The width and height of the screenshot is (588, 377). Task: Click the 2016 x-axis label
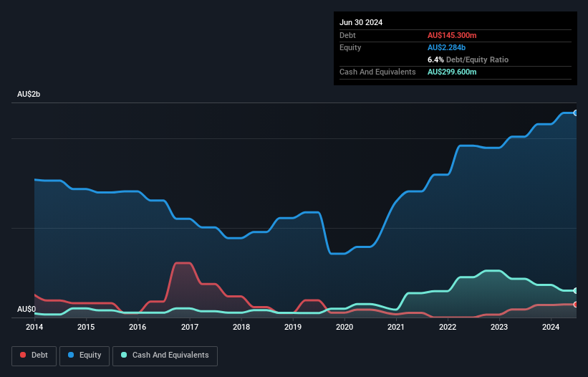[138, 327]
